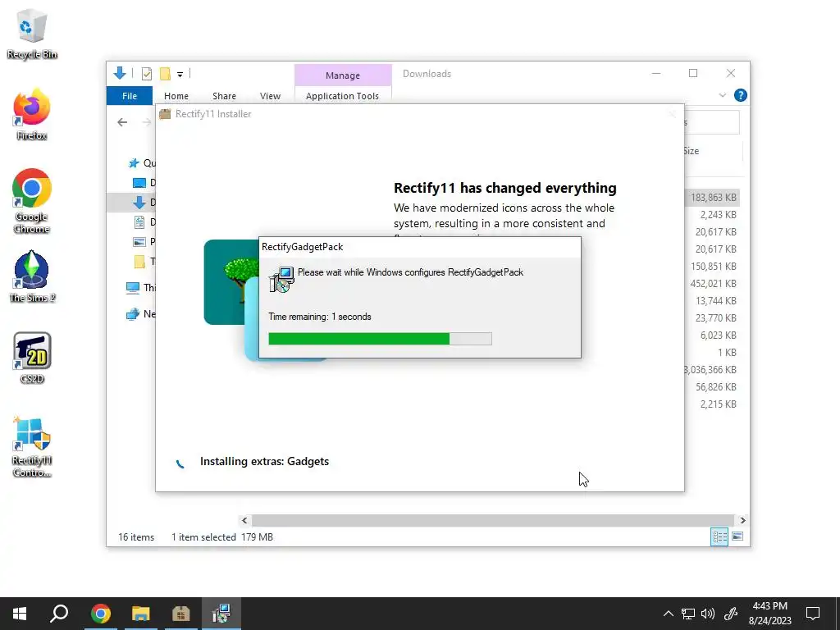Open the View ribbon tab
This screenshot has height=630, width=840.
[x=270, y=96]
